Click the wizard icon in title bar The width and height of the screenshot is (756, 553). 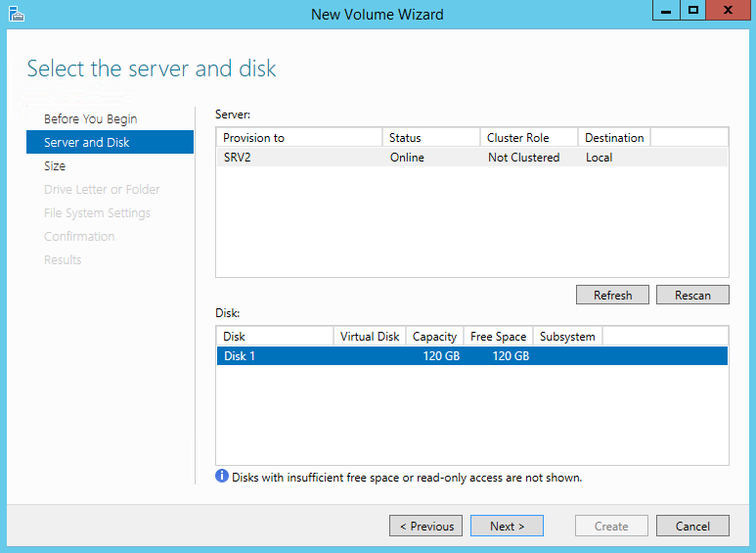coord(16,14)
